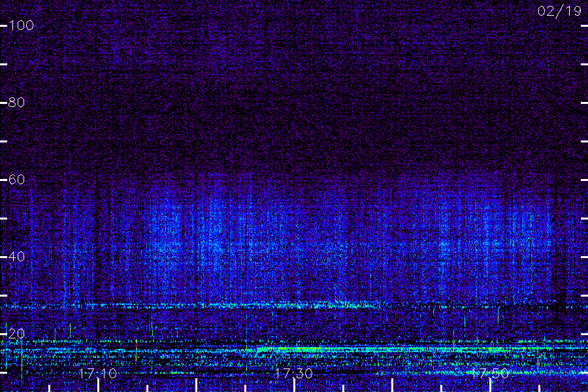Click the 17:30 time label
Image resolution: width=588 pixels, height=392 pixels.
click(x=294, y=373)
